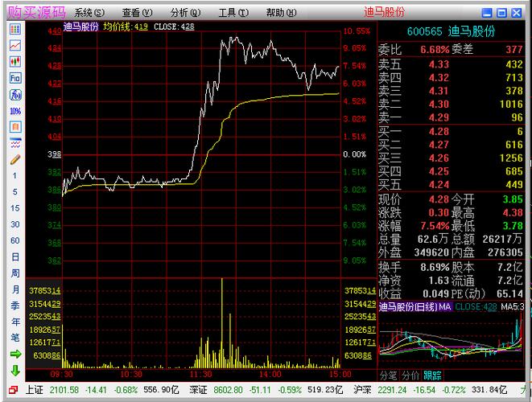This screenshot has height=402, width=532.
Task: Click the 均价线:419 legend label
Action: point(126,27)
